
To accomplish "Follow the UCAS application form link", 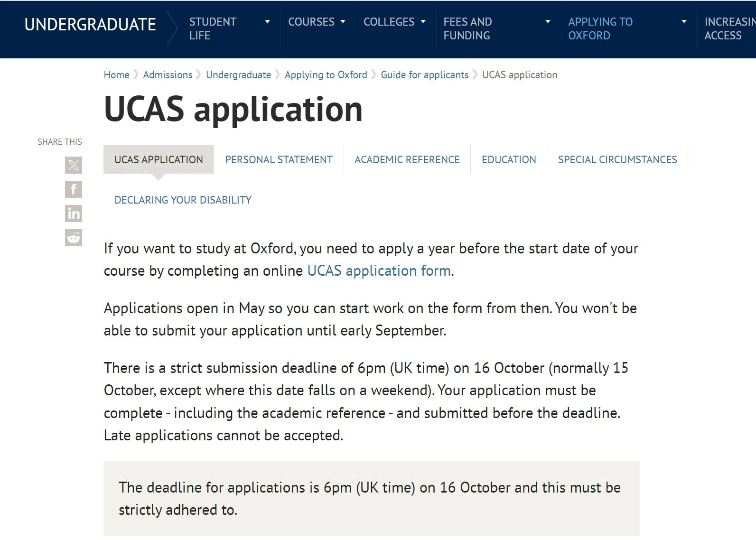I will coord(379,271).
